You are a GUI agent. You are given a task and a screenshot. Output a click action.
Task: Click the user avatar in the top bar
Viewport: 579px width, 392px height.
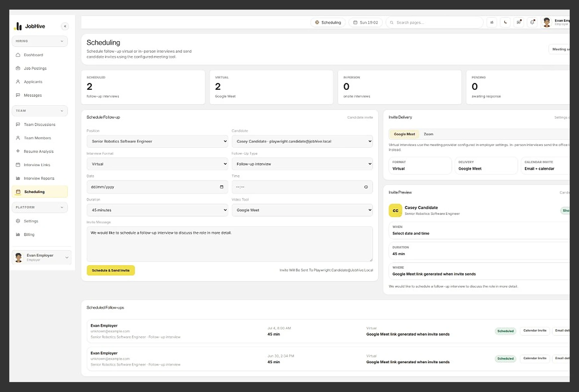(x=547, y=22)
